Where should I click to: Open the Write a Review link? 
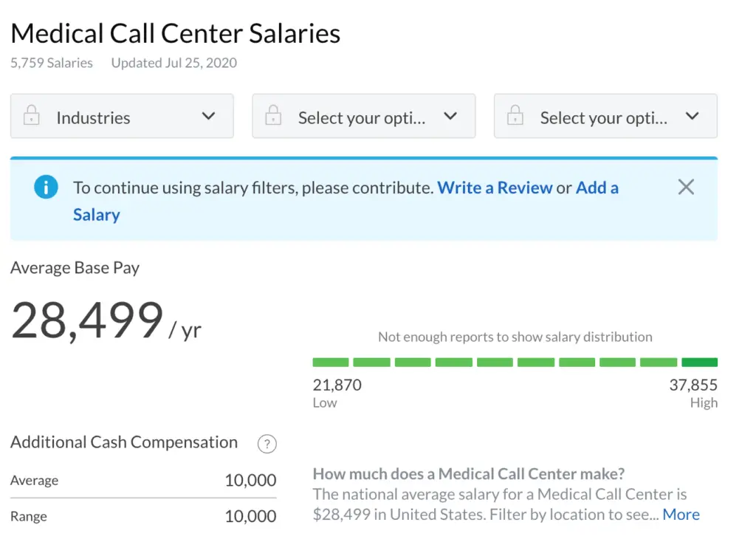pos(495,188)
